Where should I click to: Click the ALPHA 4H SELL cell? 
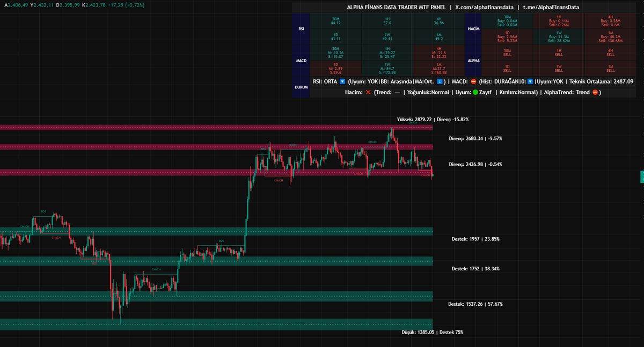pos(611,53)
